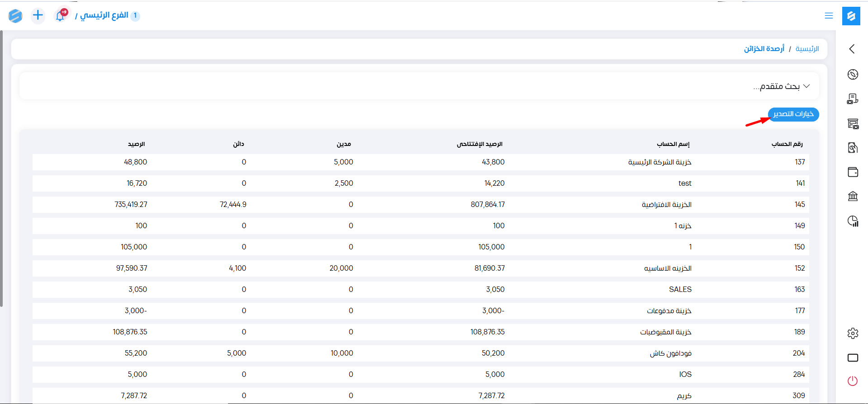Click the rectangle screen icon in sidebar
Image resolution: width=868 pixels, height=404 pixels.
click(853, 358)
